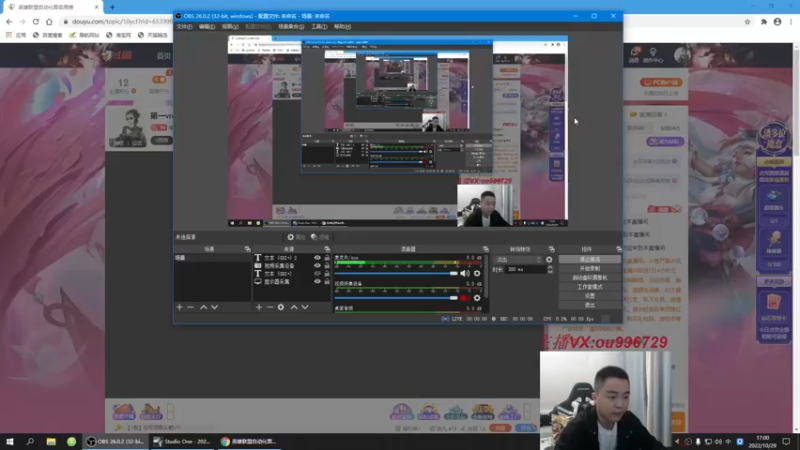Reload the page in Chrome
This screenshot has height=450, width=800.
point(36,21)
